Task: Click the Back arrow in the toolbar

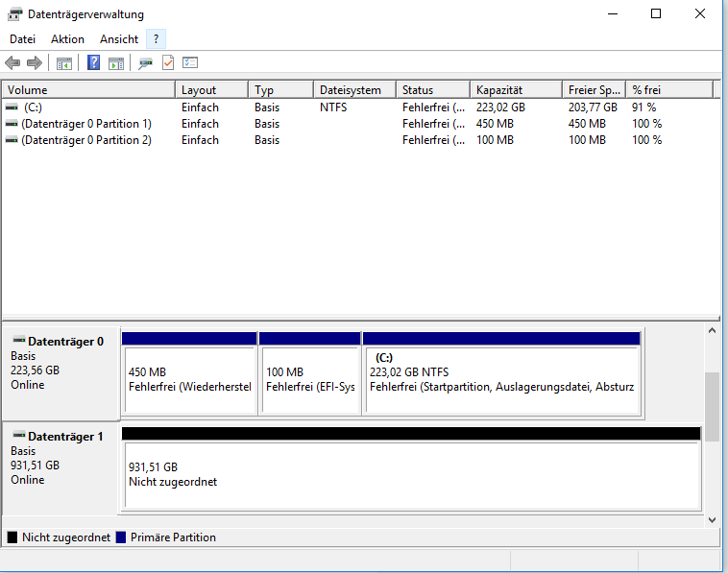Action: pyautogui.click(x=12, y=62)
